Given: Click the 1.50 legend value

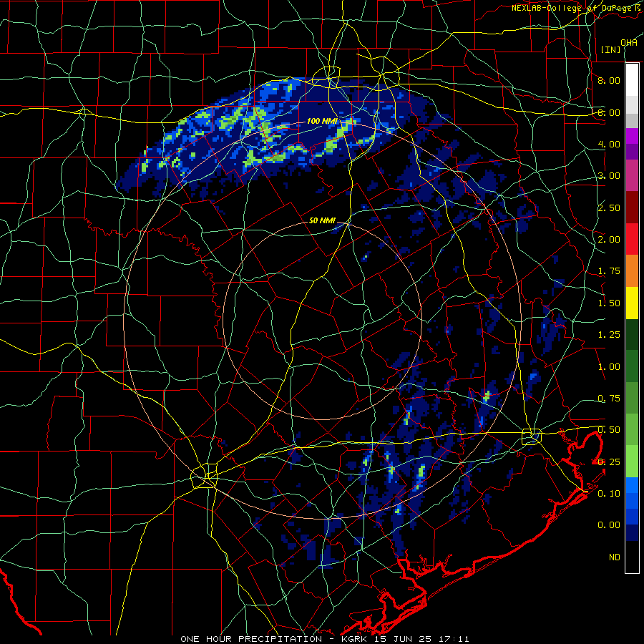Looking at the screenshot, I should click(609, 303).
